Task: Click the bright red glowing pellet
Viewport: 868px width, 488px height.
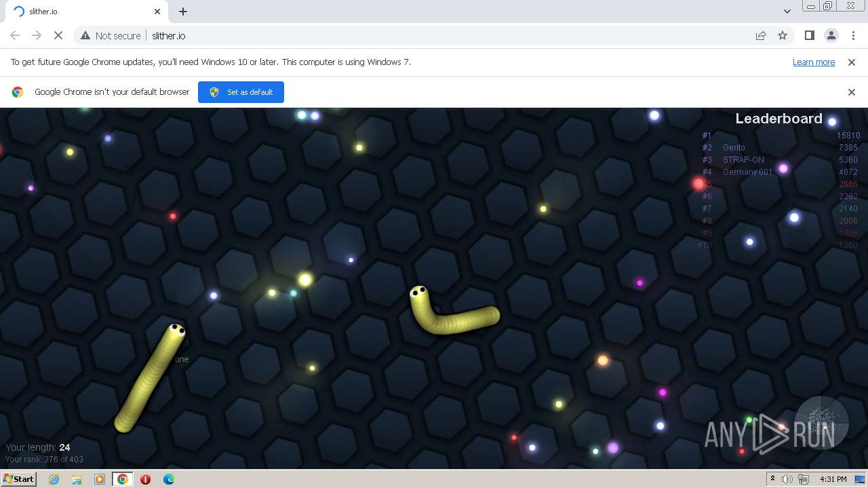Action: (x=699, y=183)
